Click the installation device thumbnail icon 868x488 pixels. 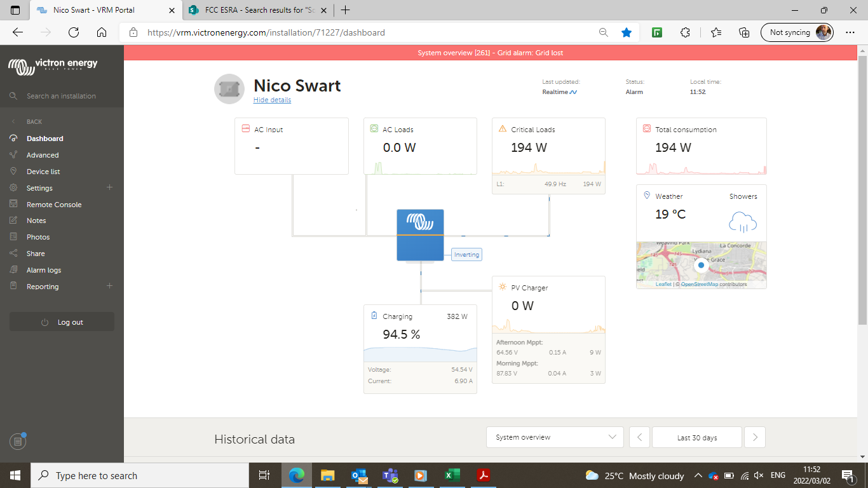(229, 89)
